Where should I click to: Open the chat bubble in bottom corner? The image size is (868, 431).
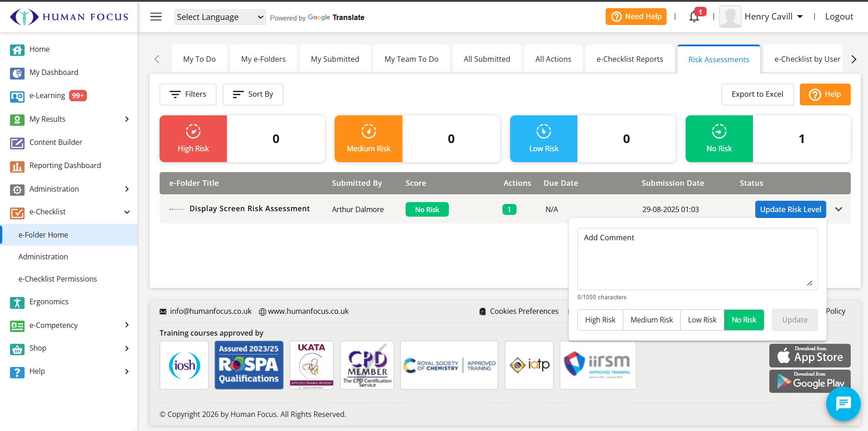click(x=843, y=404)
